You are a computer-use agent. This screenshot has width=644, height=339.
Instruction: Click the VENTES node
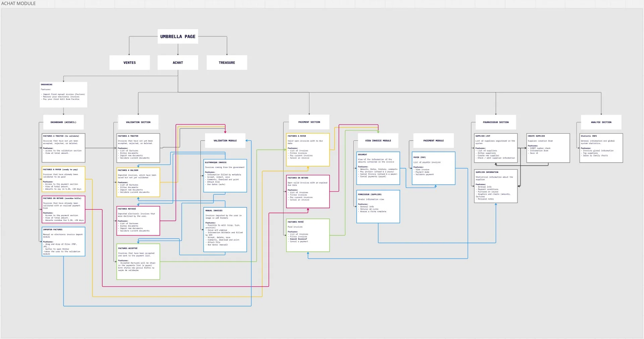point(129,63)
